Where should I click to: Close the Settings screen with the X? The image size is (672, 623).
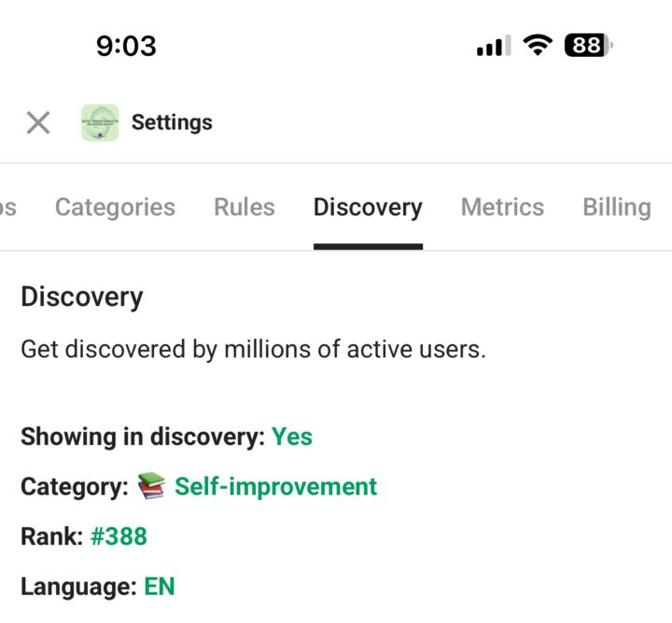(38, 122)
